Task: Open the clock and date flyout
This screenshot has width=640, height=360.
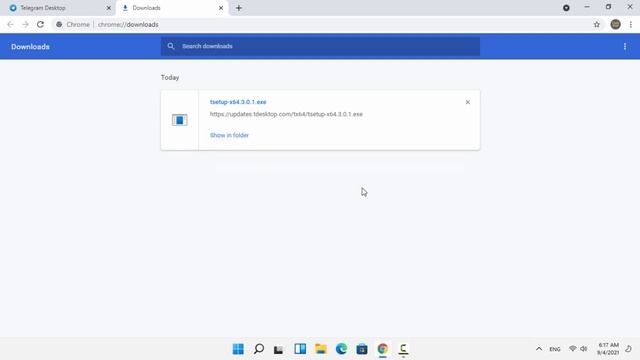Action: [608, 349]
